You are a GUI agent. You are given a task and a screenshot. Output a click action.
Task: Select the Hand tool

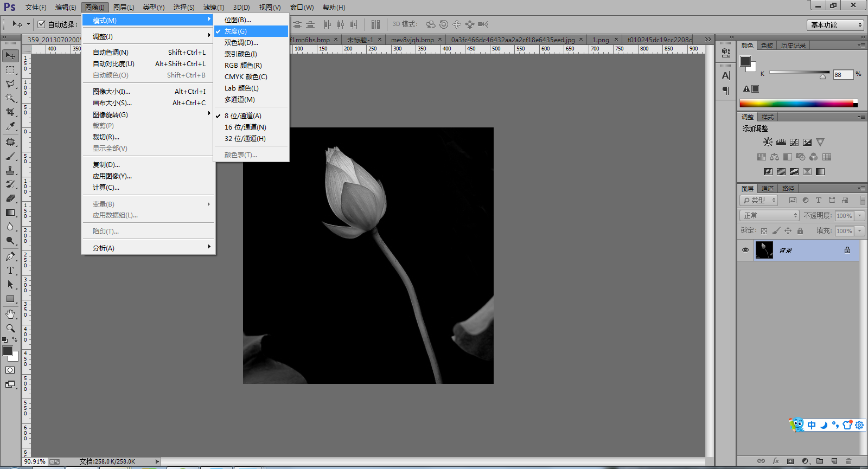click(10, 314)
